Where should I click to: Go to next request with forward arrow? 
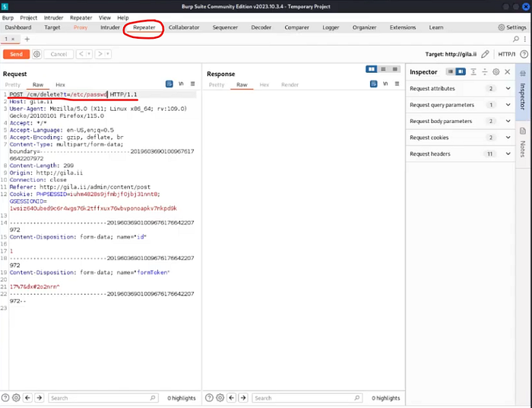(100, 54)
